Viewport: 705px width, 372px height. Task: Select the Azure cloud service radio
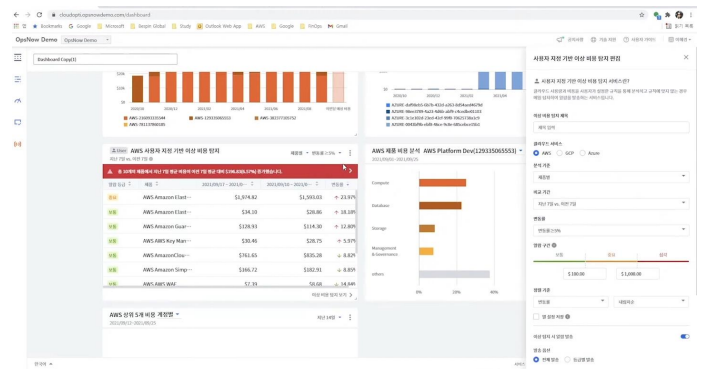click(582, 153)
